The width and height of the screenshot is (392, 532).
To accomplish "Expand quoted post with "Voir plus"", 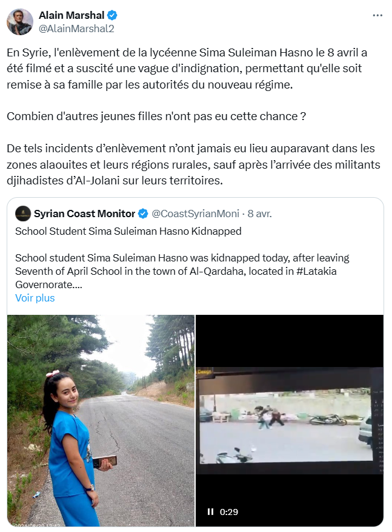I will [35, 298].
